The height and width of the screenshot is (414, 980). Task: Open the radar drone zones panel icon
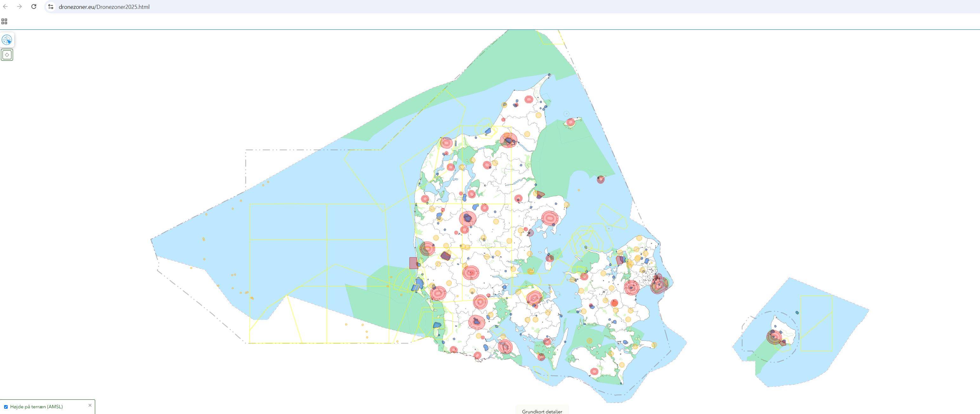pos(7,40)
